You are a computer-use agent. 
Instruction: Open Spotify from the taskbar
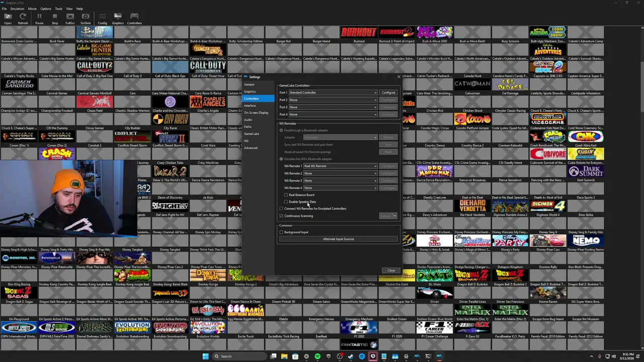(x=317, y=356)
